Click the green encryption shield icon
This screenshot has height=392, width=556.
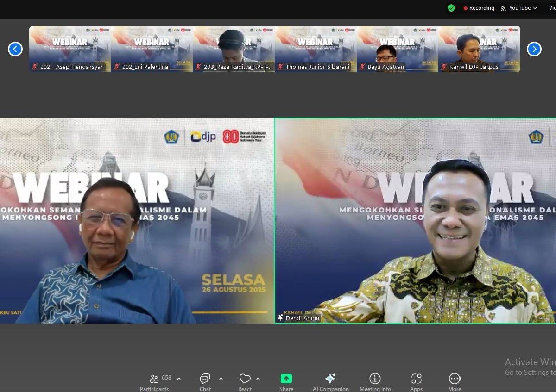451,8
